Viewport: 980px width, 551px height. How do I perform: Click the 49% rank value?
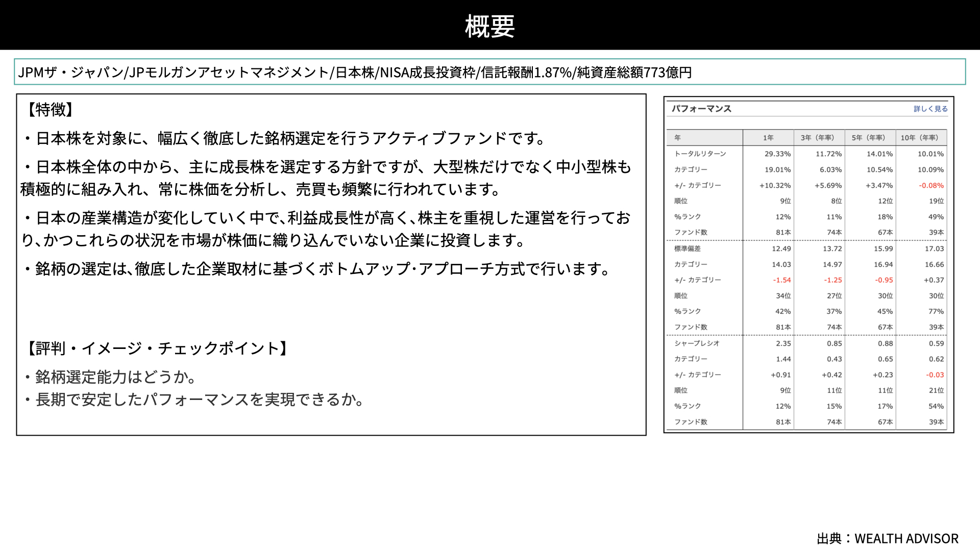coord(936,217)
